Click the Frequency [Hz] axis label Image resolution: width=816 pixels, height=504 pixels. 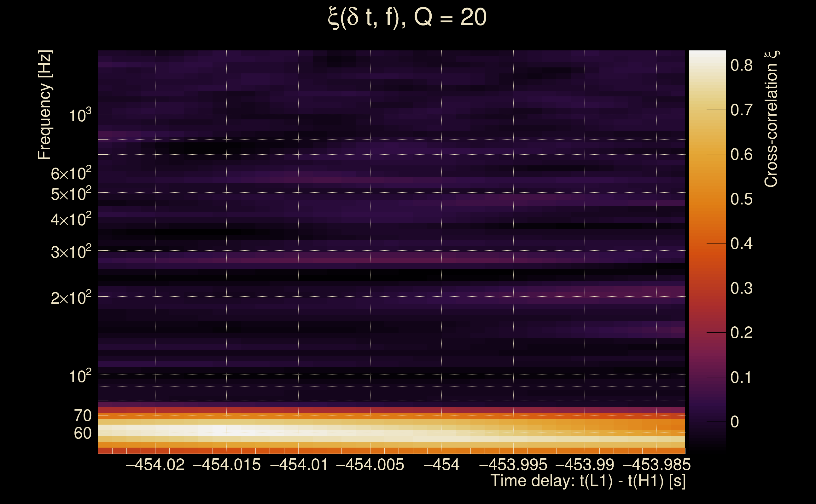pos(45,105)
